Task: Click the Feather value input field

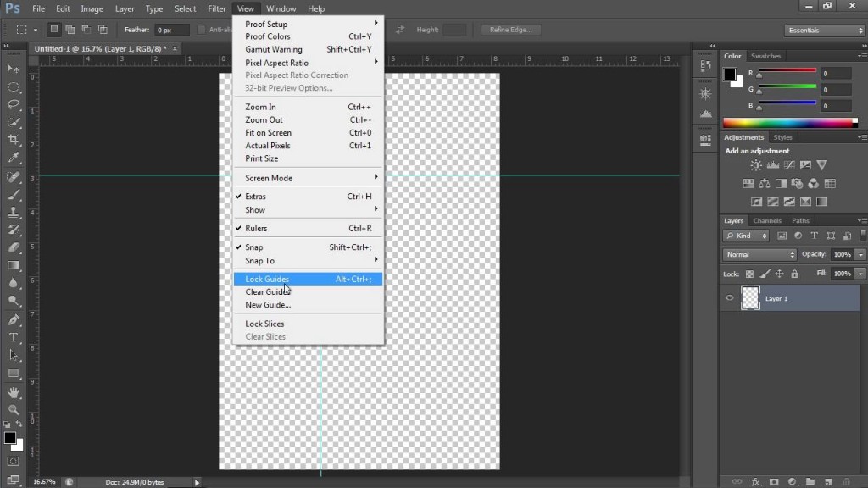Action: (172, 30)
